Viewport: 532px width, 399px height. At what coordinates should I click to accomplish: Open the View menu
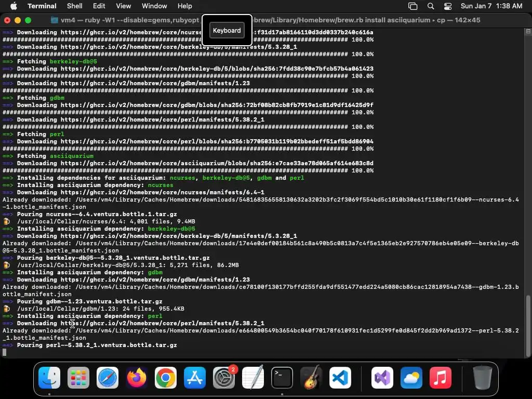tap(124, 6)
